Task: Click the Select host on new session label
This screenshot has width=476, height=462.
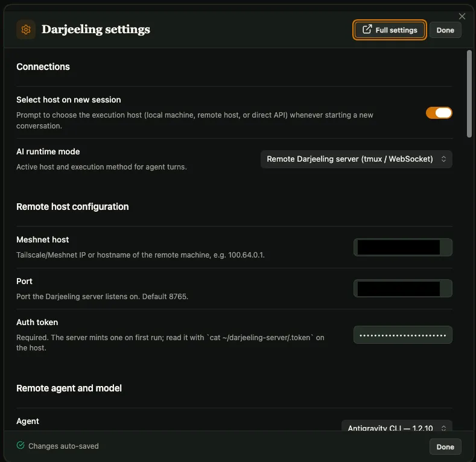Action: pyautogui.click(x=69, y=100)
